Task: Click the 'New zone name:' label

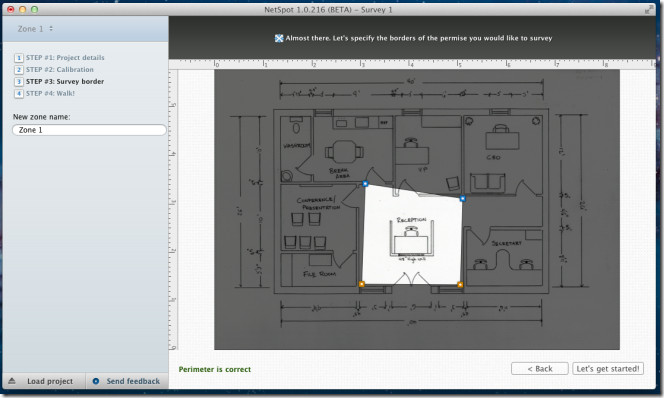Action: (x=42, y=117)
